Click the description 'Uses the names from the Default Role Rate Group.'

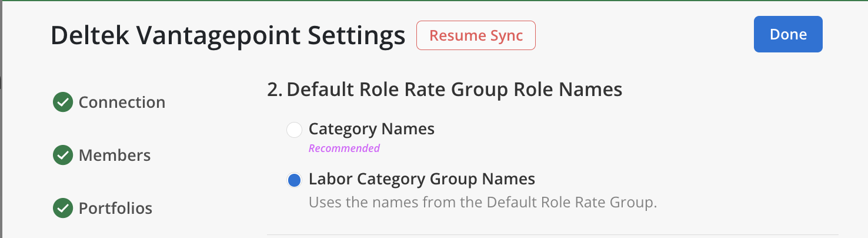(483, 203)
